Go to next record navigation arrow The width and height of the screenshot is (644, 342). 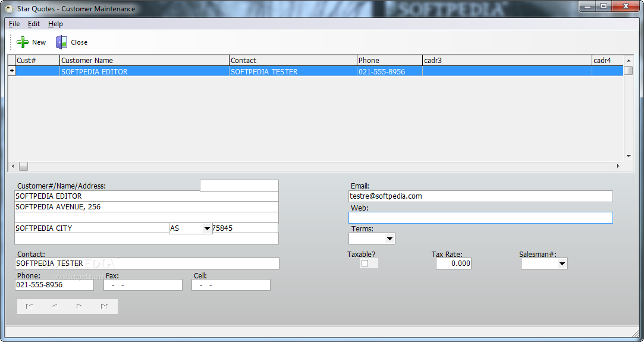click(x=79, y=306)
